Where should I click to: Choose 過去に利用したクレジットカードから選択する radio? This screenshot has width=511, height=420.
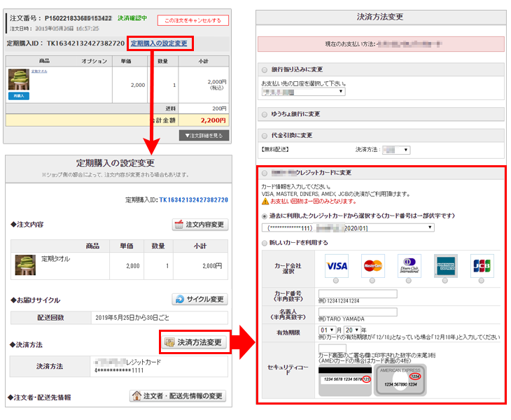click(x=265, y=216)
